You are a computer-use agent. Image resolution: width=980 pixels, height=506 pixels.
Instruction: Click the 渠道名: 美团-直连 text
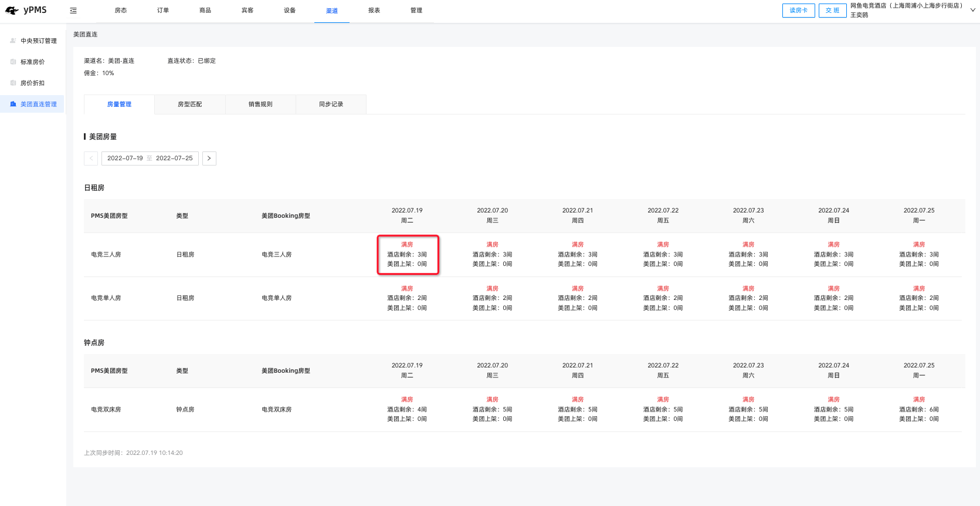coord(109,61)
